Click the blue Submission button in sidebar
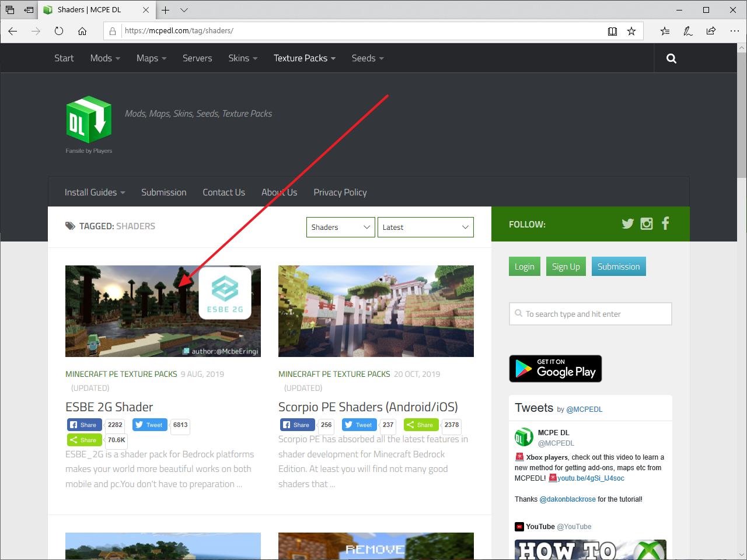Screen dimensions: 747x560 [x=619, y=267]
